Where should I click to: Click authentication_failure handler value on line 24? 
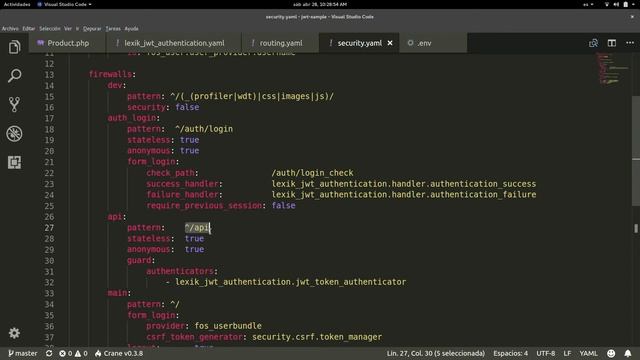pyautogui.click(x=404, y=194)
